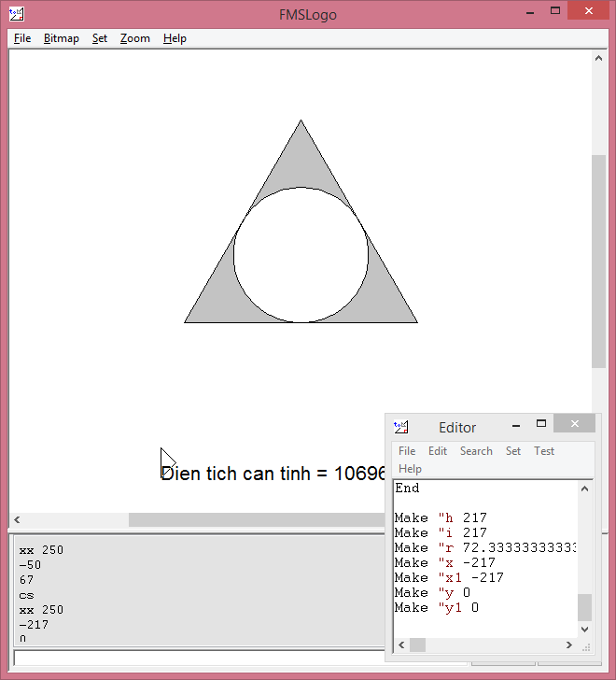Click the 'End' line in the Editor
This screenshot has height=680, width=616.
(x=407, y=489)
